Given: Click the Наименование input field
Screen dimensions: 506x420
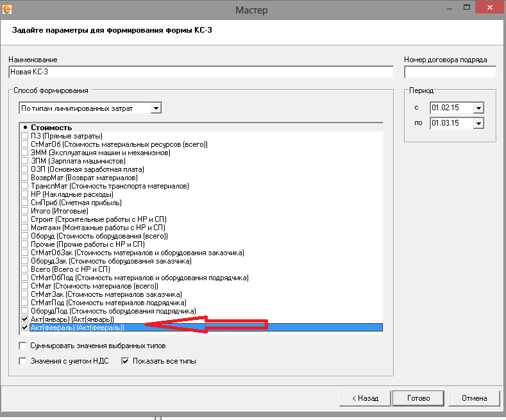Looking at the screenshot, I should pyautogui.click(x=201, y=72).
